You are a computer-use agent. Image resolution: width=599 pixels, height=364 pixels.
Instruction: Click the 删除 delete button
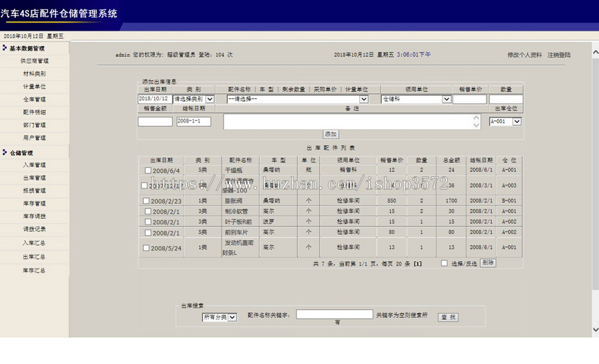(488, 263)
